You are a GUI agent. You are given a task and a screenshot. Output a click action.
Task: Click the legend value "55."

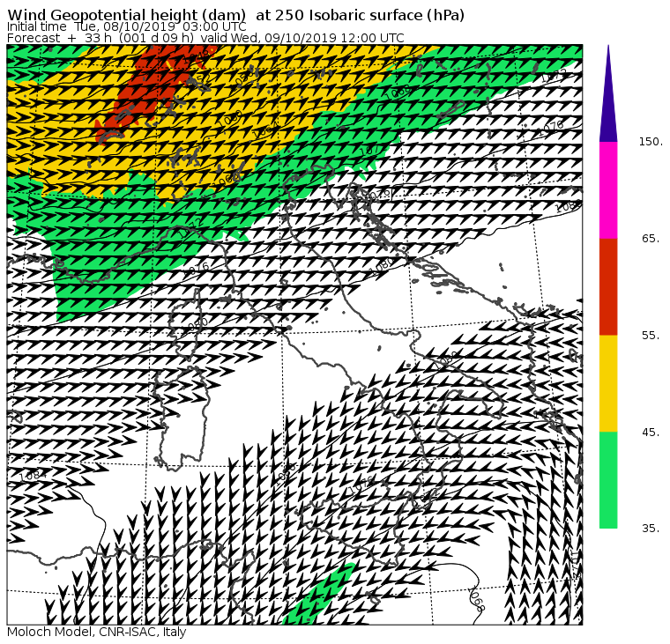[651, 336]
